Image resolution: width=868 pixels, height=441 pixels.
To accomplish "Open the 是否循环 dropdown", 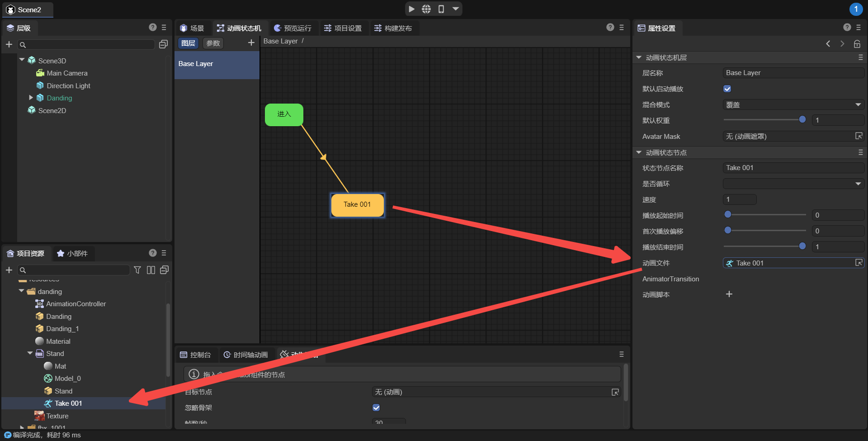I will [793, 184].
